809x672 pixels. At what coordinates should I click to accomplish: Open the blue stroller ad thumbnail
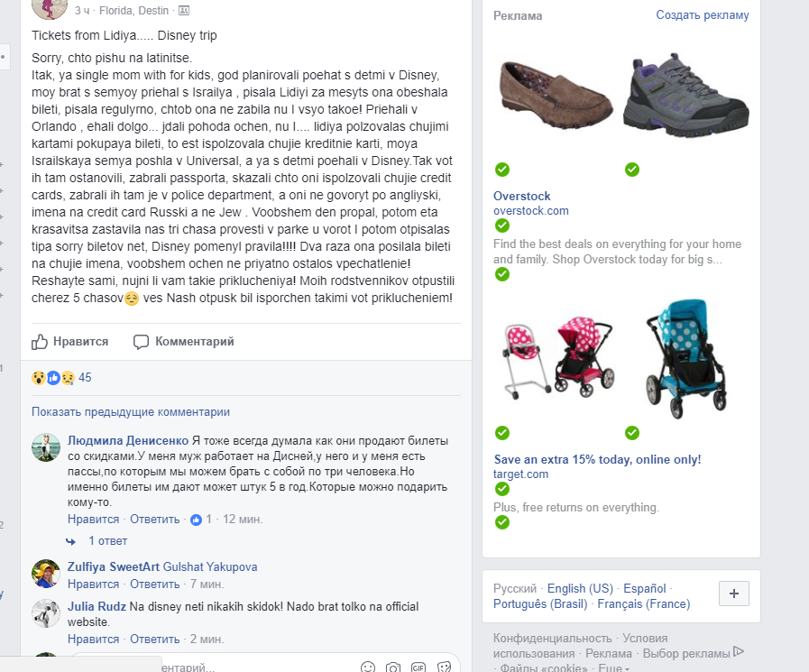click(686, 359)
